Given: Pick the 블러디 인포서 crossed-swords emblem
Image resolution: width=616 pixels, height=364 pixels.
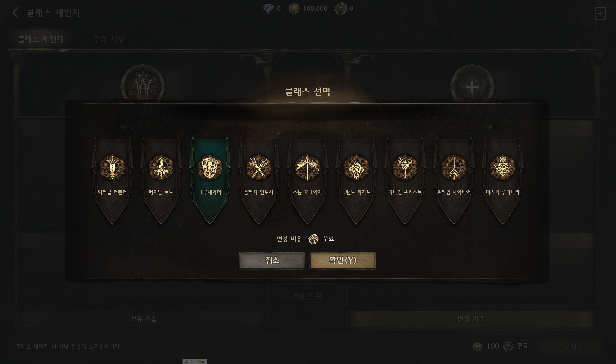Looking at the screenshot, I should [258, 167].
